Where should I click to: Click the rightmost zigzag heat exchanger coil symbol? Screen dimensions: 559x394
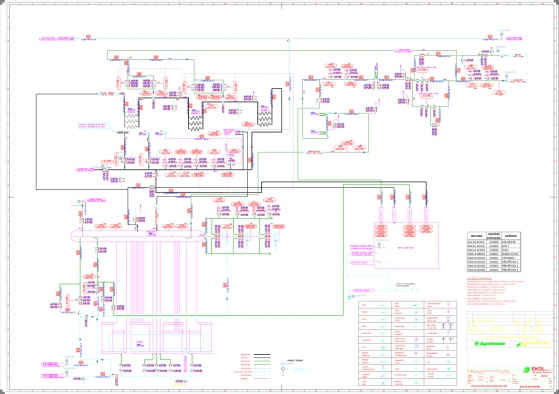[x=264, y=118]
